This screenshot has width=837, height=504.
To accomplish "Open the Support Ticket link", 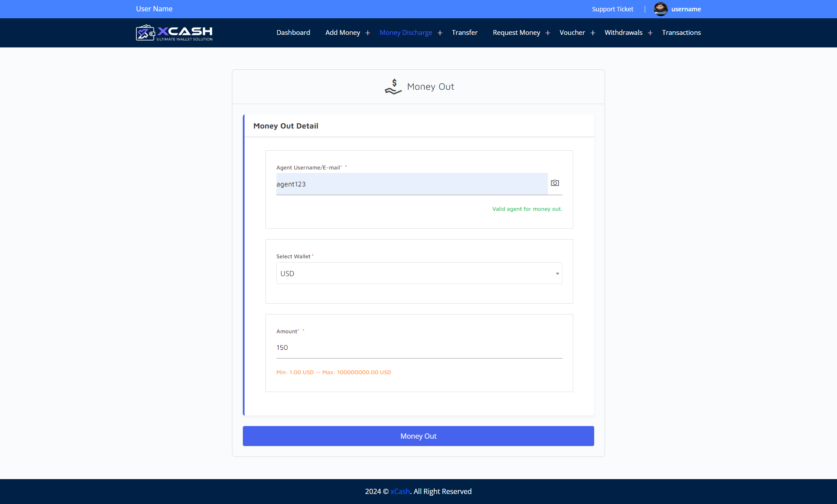I will [612, 9].
